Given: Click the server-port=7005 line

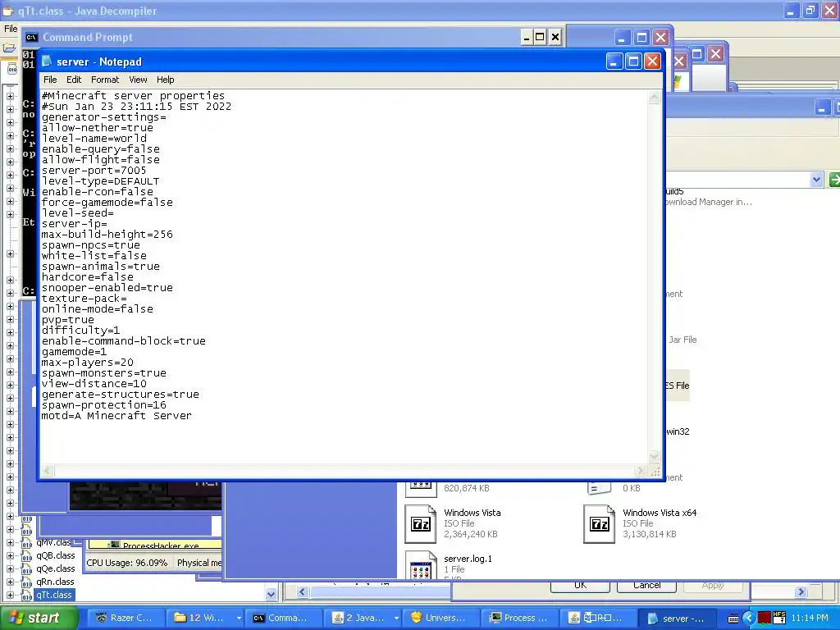Looking at the screenshot, I should 94,171.
